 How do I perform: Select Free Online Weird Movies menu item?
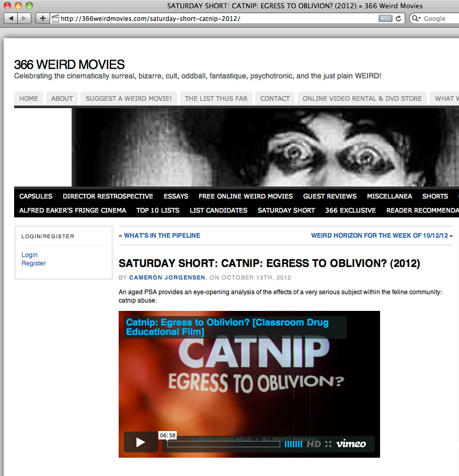pyautogui.click(x=245, y=196)
